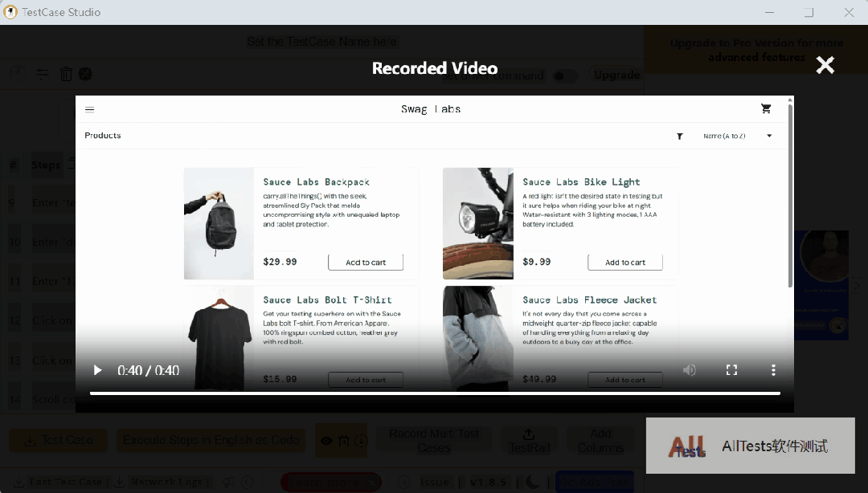Click Add to cart for Fleece Jacket
This screenshot has width=868, height=493.
pos(625,380)
